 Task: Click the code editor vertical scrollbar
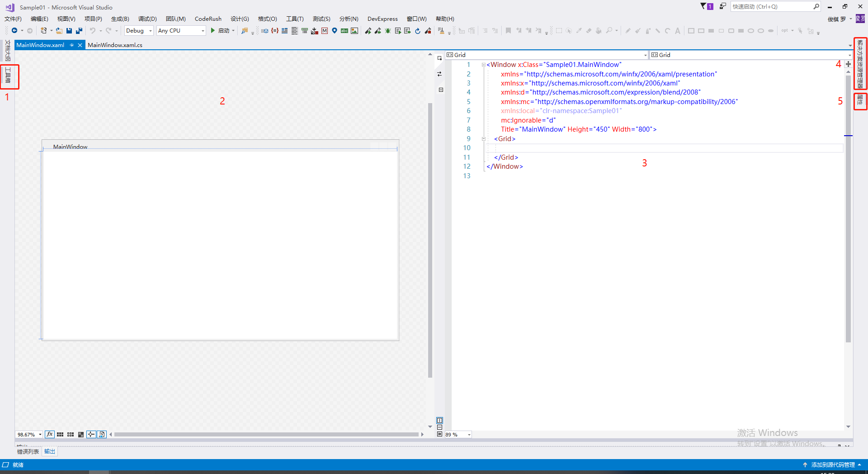848,209
